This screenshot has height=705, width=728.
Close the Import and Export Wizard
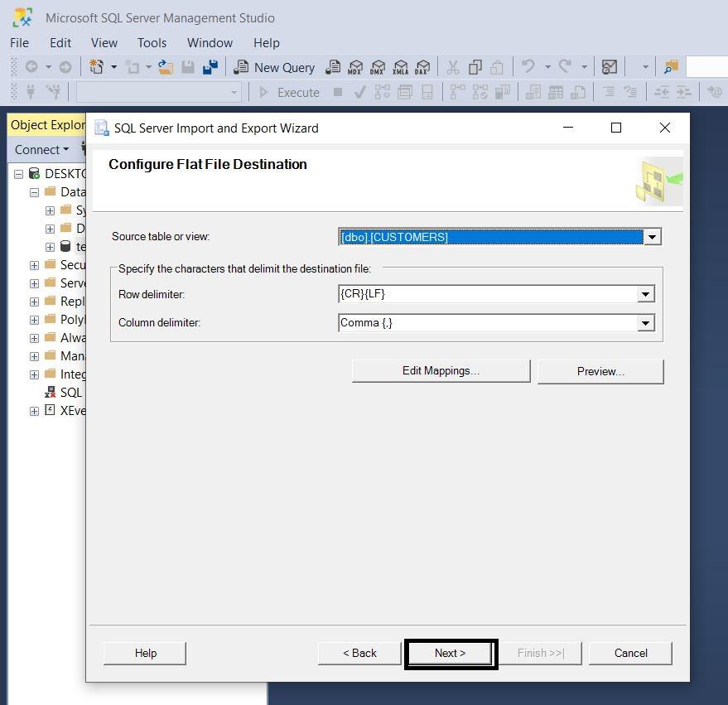(664, 128)
